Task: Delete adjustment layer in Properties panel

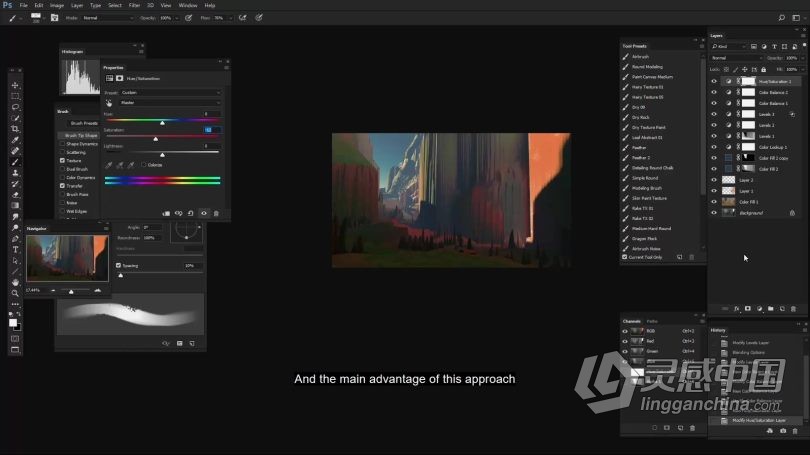Action: point(216,213)
